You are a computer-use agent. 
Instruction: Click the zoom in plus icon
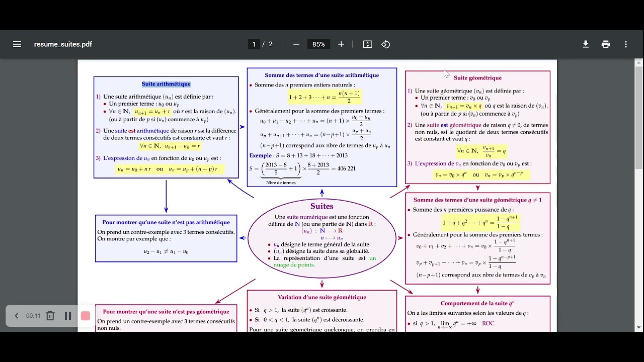click(341, 44)
